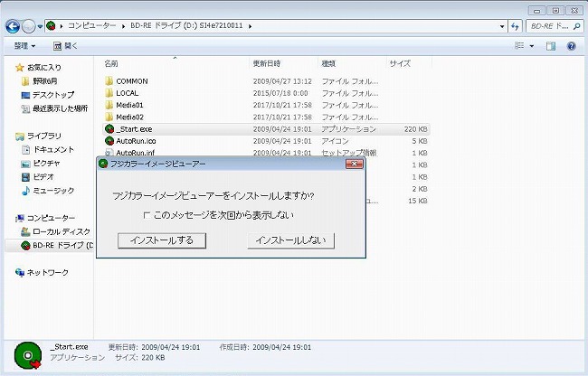
Task: Toggle the preview pane icon
Action: click(x=550, y=45)
